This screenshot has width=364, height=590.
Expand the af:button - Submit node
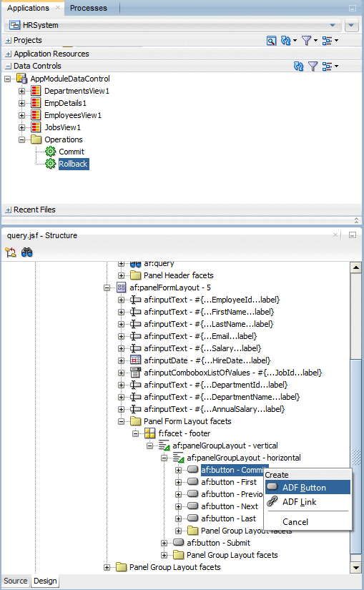click(x=164, y=543)
